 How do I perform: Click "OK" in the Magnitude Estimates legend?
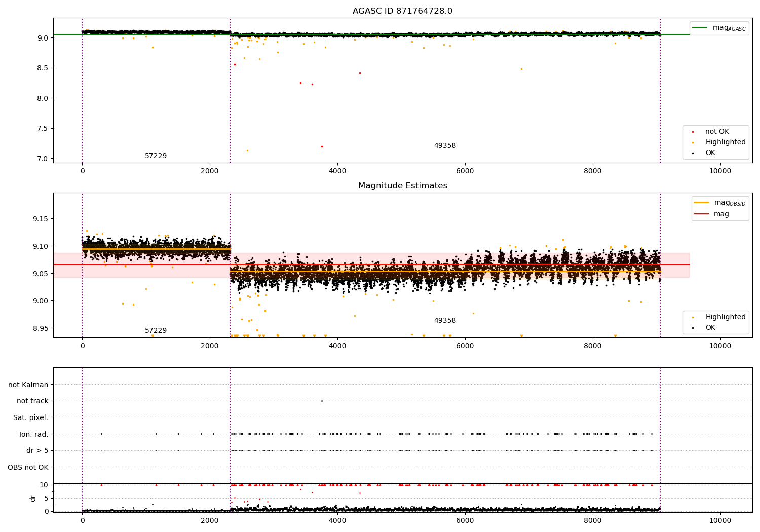pos(710,328)
